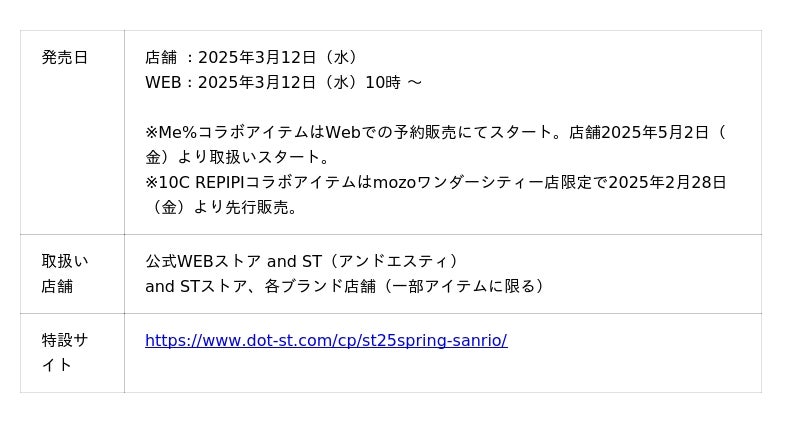800x423 pixels.
Task: Click the 公式WEBストア text
Action: tap(204, 261)
